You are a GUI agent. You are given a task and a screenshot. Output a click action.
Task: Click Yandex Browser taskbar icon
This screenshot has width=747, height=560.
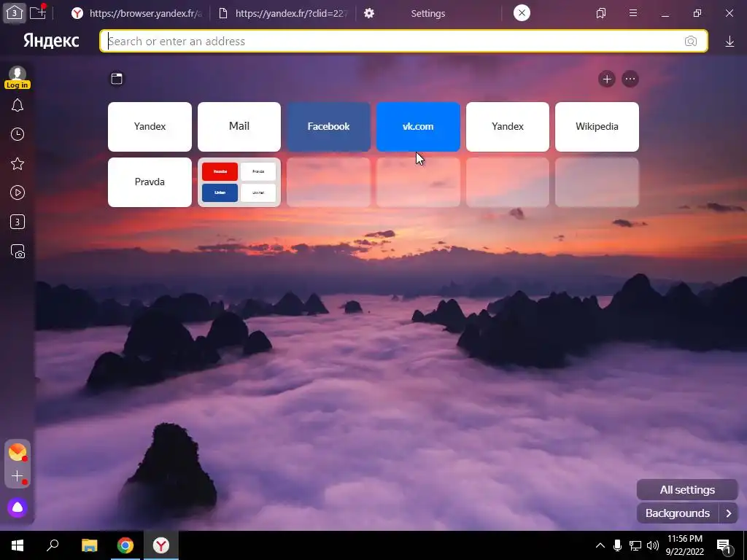tap(161, 545)
